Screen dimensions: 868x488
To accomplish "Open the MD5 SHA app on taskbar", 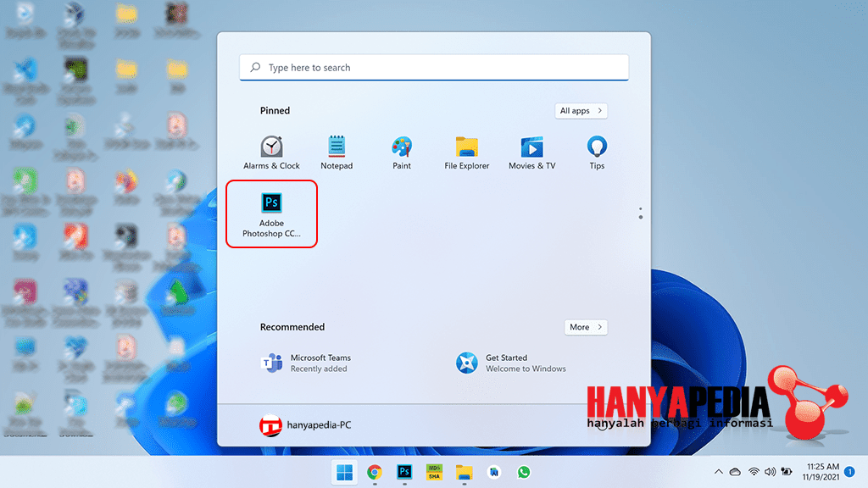I will pyautogui.click(x=434, y=472).
